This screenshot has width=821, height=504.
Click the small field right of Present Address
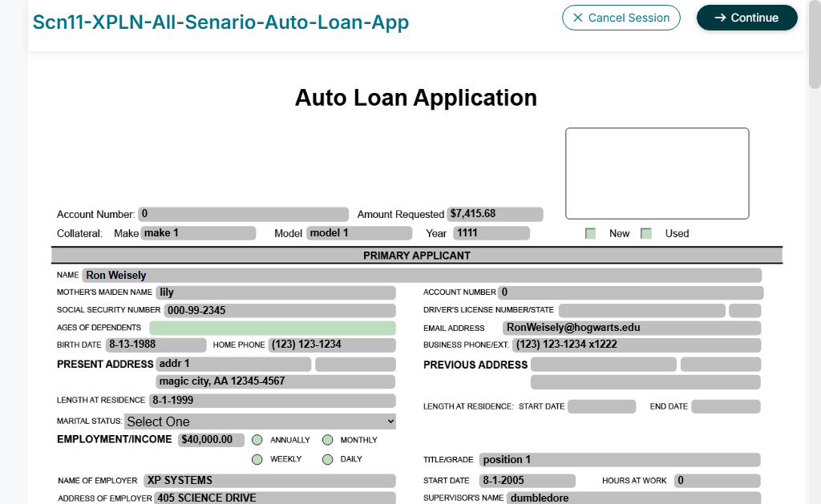(355, 365)
